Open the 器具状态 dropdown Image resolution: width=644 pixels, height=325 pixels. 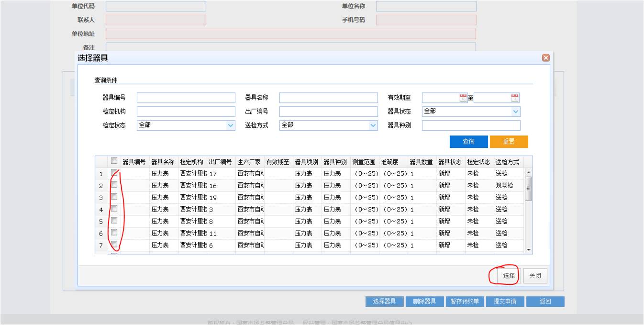pyautogui.click(x=516, y=112)
